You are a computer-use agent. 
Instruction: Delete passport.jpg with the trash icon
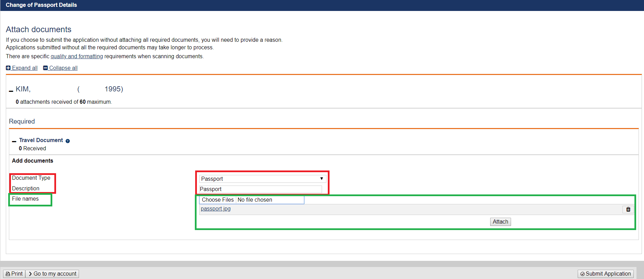point(628,209)
